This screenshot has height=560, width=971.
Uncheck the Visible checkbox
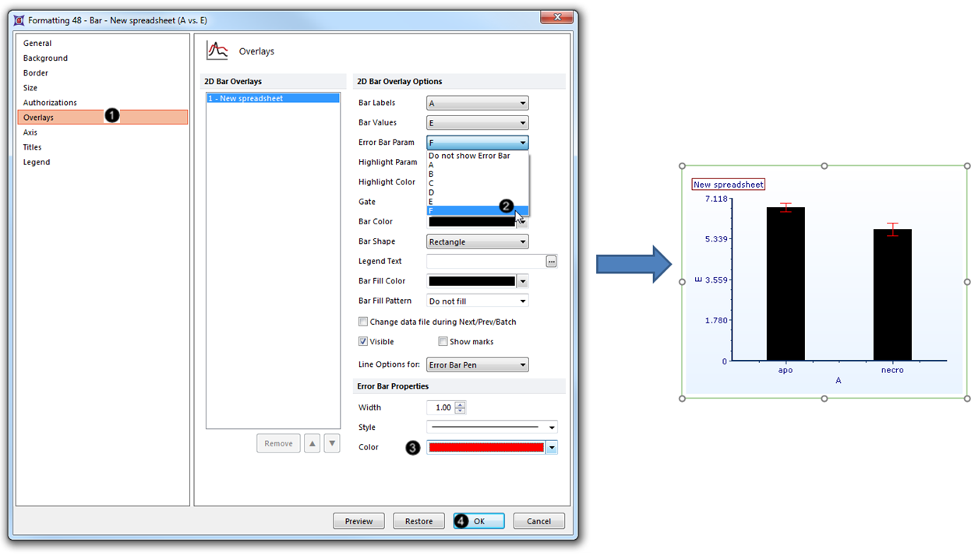pos(363,341)
